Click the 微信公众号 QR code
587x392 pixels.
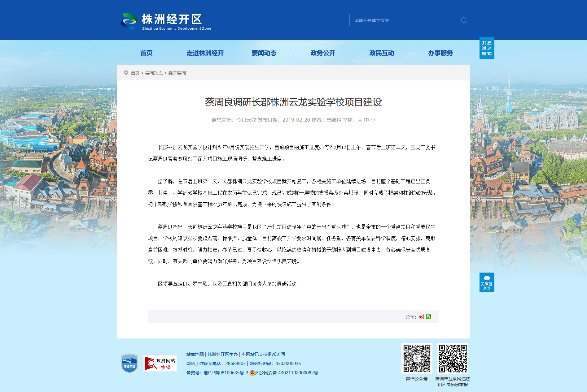point(417,358)
